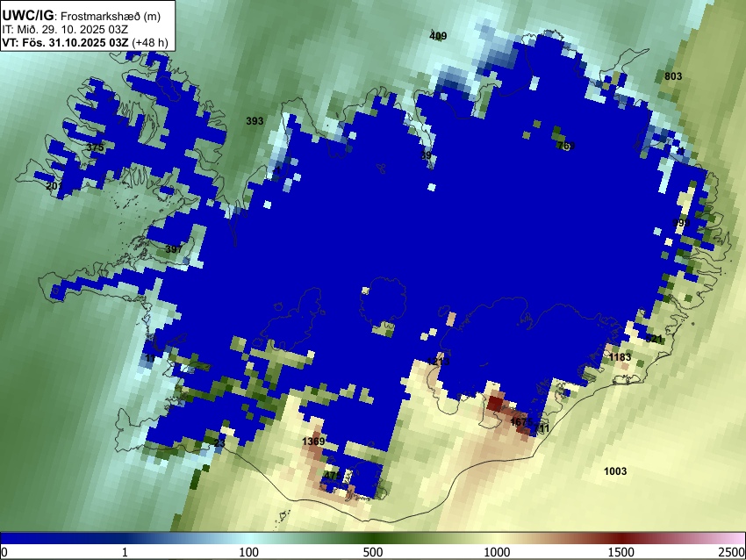Viewport: 746px width, 560px height.
Task: Click the dark blue end of the color bar
Action: 29,538
